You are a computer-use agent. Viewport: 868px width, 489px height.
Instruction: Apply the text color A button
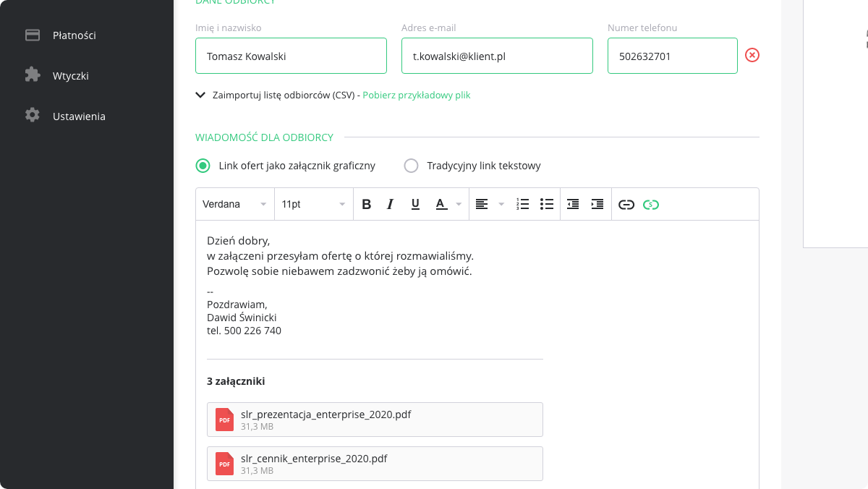(441, 205)
